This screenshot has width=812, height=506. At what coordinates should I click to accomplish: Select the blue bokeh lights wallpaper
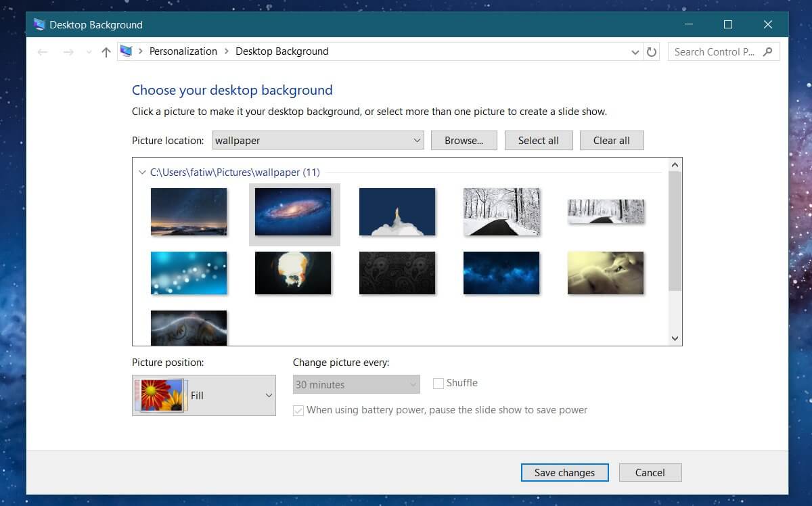click(189, 273)
